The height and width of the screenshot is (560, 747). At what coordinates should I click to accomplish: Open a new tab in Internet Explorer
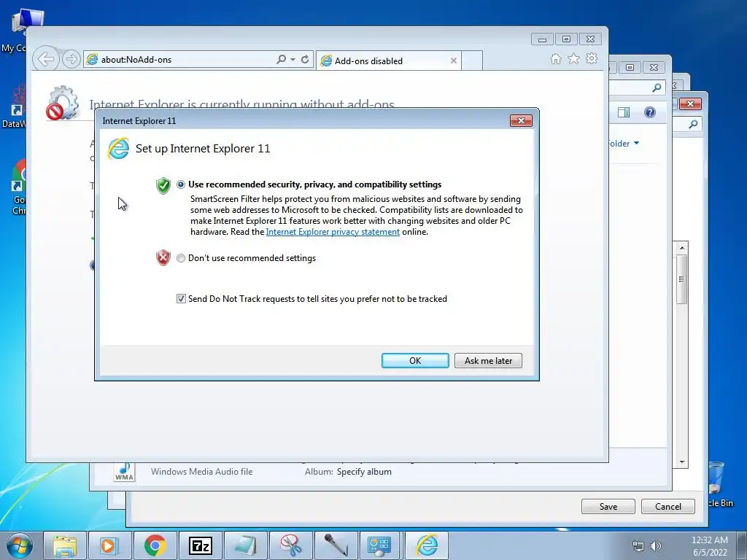472,61
